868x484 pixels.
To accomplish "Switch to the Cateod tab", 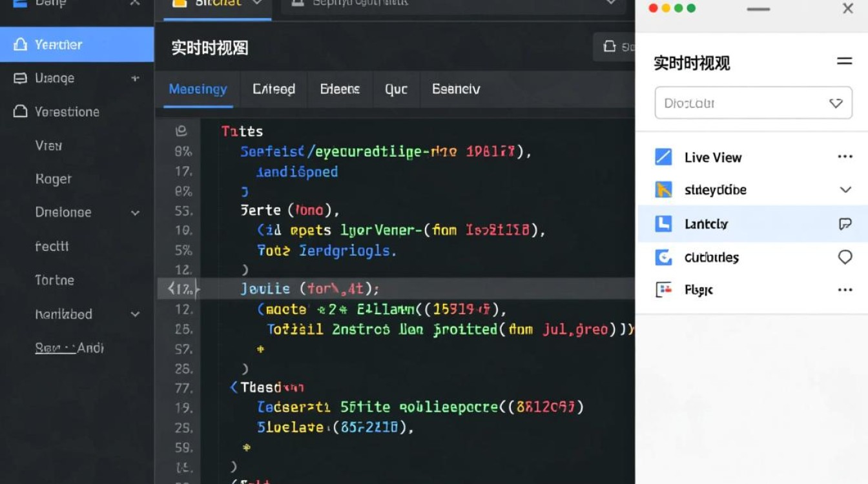I will (x=273, y=89).
